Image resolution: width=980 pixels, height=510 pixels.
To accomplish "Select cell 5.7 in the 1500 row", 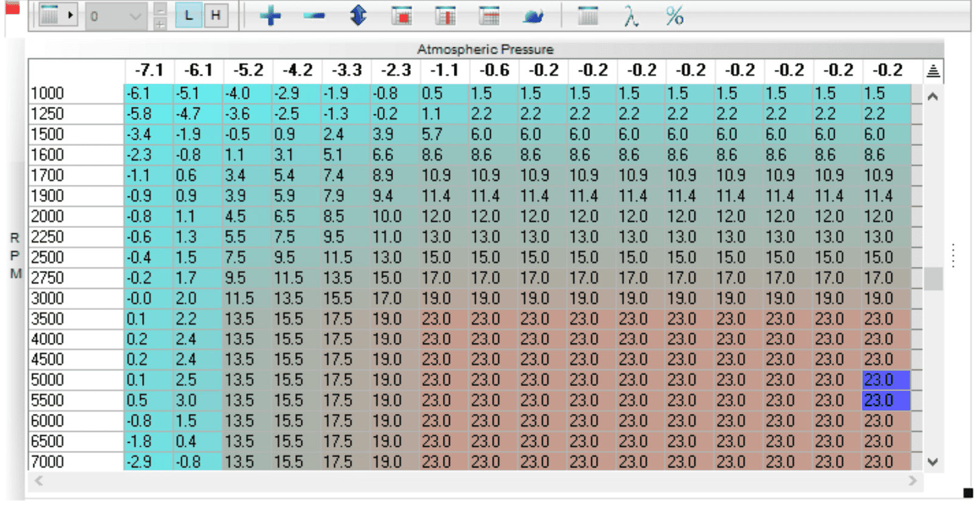I will (x=444, y=134).
